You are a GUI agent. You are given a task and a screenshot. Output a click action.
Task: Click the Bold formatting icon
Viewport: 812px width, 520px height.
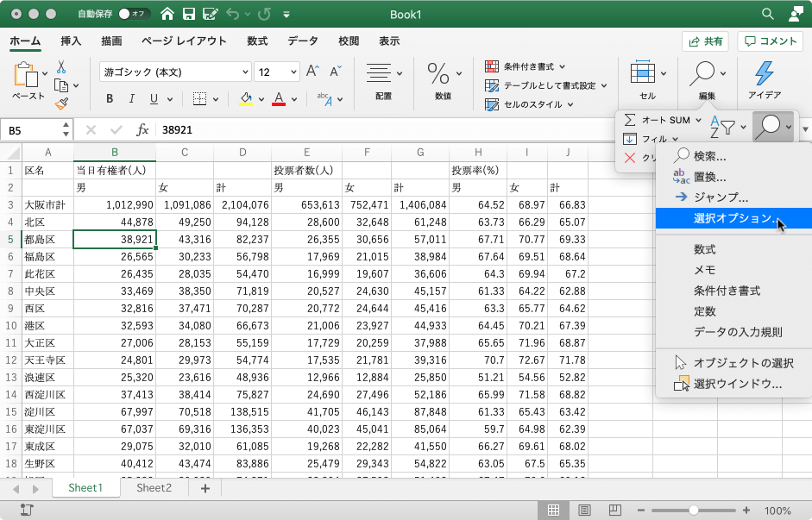[110, 98]
